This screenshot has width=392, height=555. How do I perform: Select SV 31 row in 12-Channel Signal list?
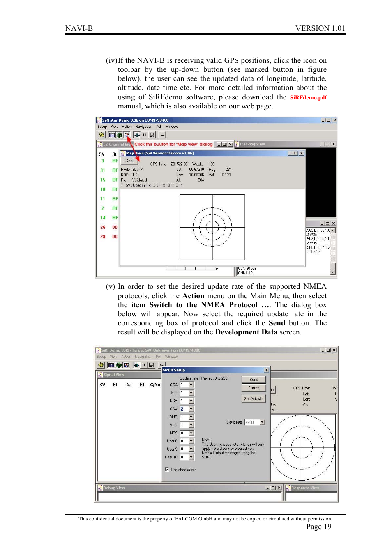108,170
